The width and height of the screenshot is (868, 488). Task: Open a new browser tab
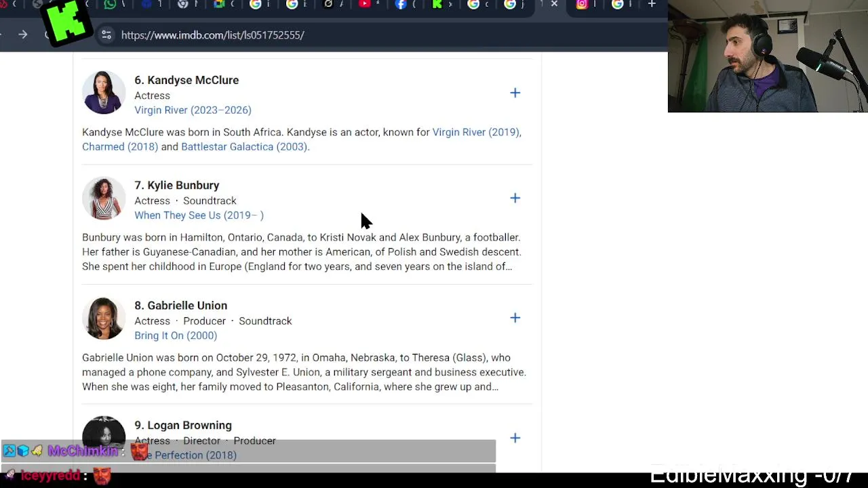(x=652, y=5)
